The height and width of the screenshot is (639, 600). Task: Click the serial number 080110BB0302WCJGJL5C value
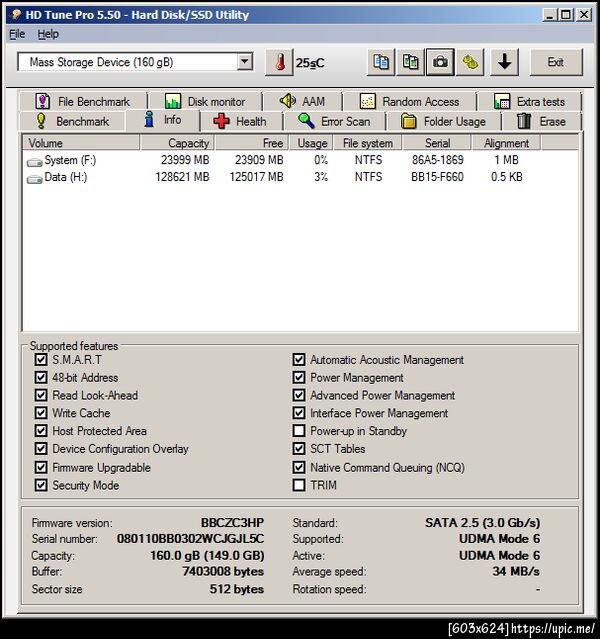pos(190,538)
